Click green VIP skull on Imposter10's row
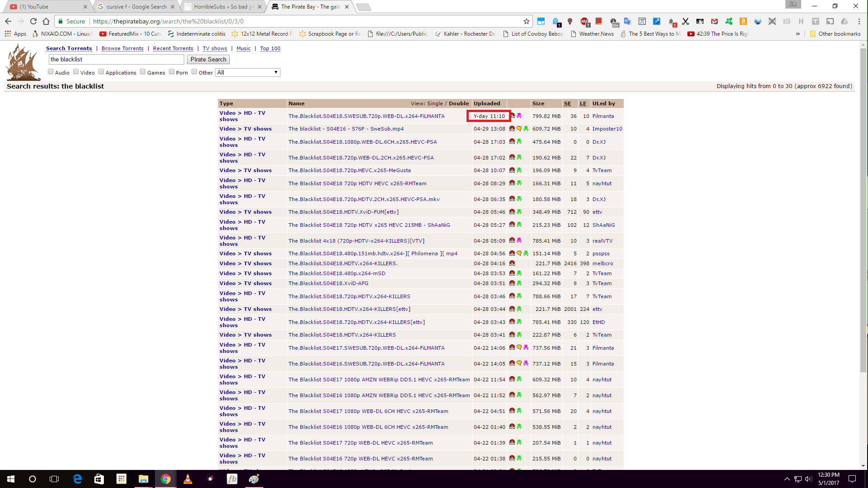Image resolution: width=868 pixels, height=488 pixels. point(526,129)
